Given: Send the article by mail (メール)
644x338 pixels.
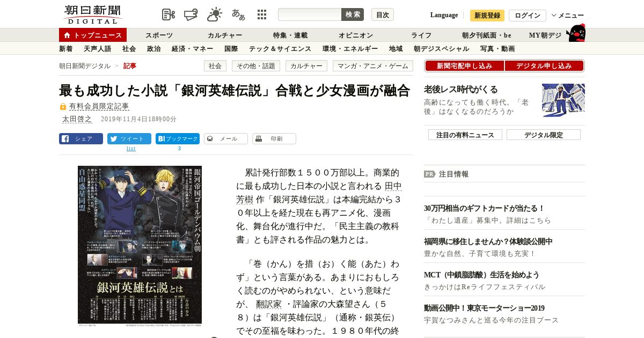Looking at the screenshot, I should tap(226, 139).
